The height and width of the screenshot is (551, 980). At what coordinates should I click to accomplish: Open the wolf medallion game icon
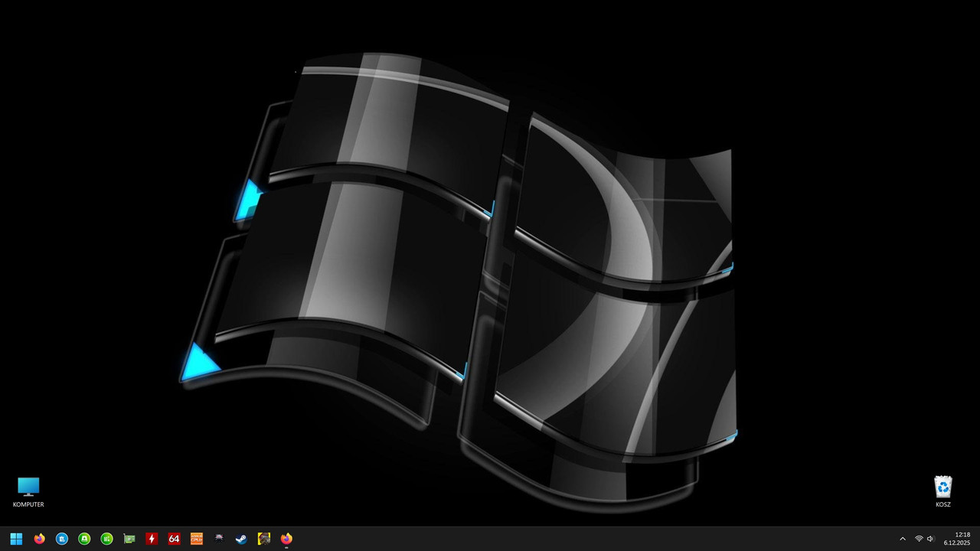(219, 539)
